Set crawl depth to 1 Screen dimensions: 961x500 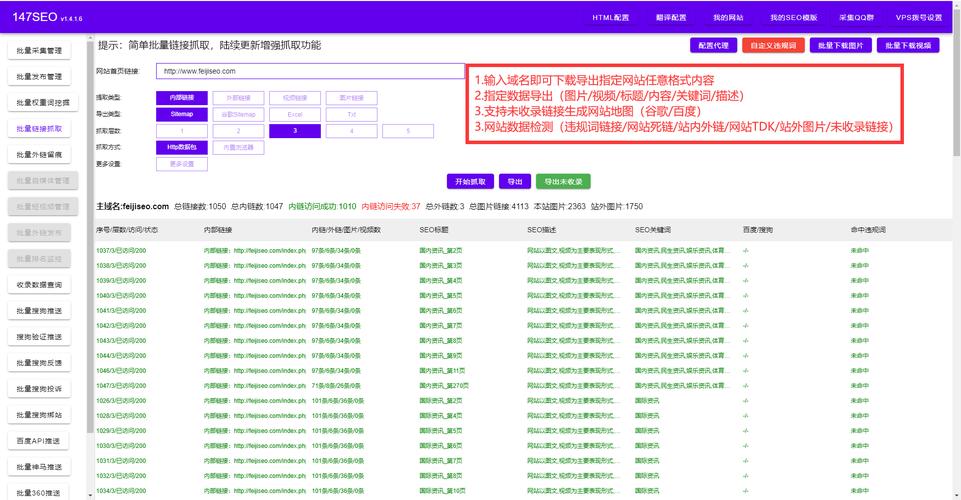click(181, 131)
